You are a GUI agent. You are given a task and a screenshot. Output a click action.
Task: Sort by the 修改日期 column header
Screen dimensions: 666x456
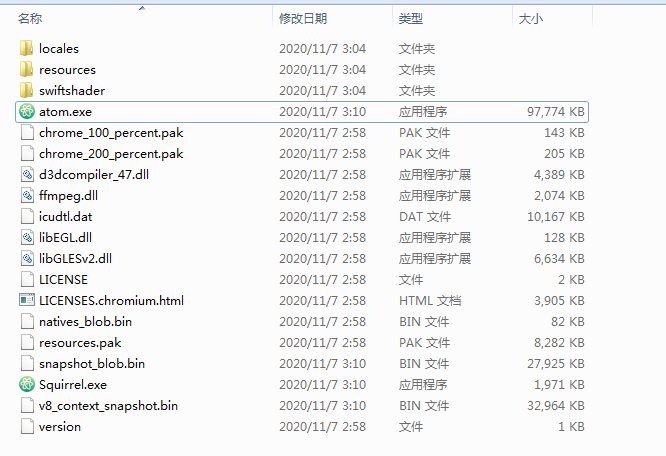pyautogui.click(x=303, y=19)
